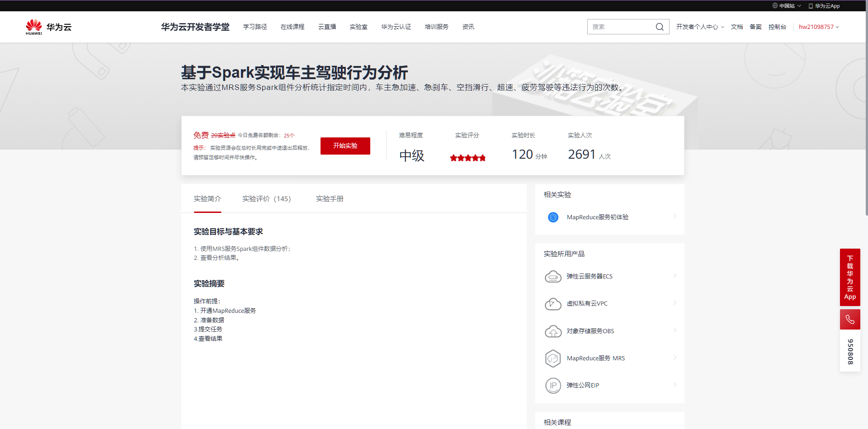Screen dimensions: 868x429
Task: Click the 中级 difficulty value
Action: point(412,156)
